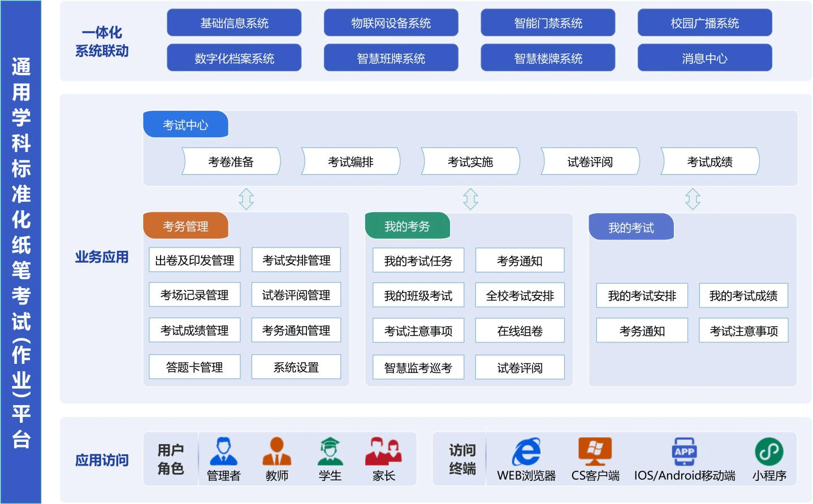The image size is (813, 504).
Task: Select the green 我的考务 tab
Action: (x=407, y=226)
